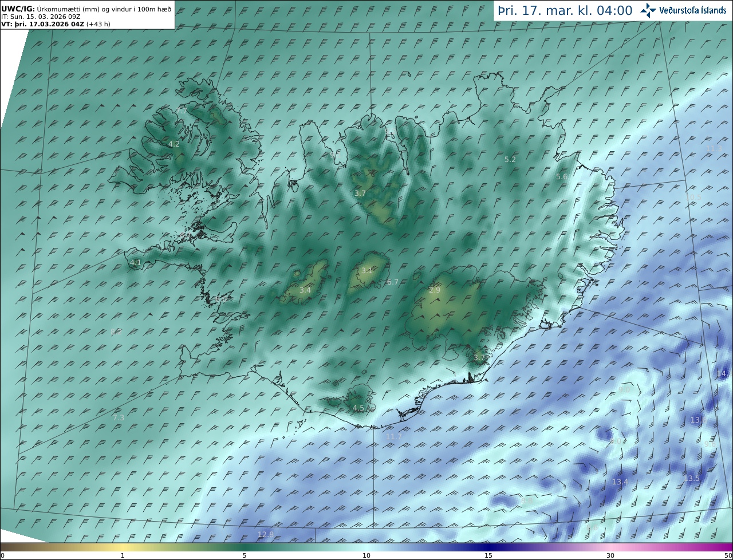Click the 10.5 value east of Iceland
Viewport: 733px width, 560px height.
click(x=694, y=197)
